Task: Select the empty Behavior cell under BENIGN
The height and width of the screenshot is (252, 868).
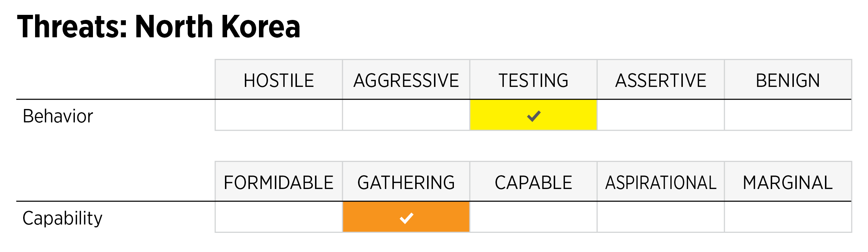Action: point(788,115)
